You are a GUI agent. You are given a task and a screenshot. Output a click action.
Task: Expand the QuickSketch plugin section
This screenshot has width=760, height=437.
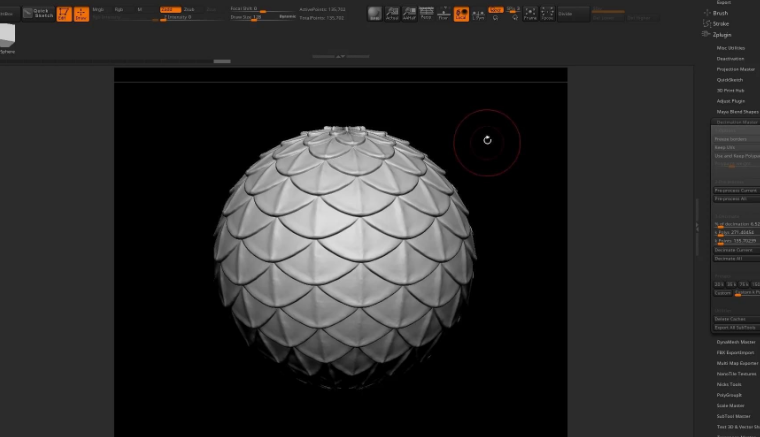(729, 80)
